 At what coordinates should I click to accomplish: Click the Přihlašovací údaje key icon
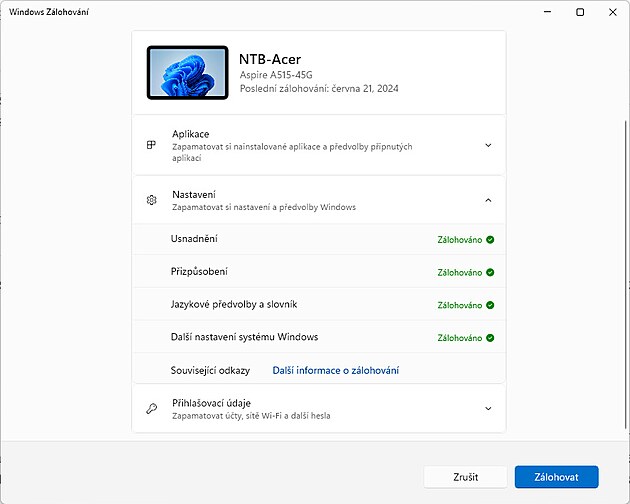[x=151, y=409]
